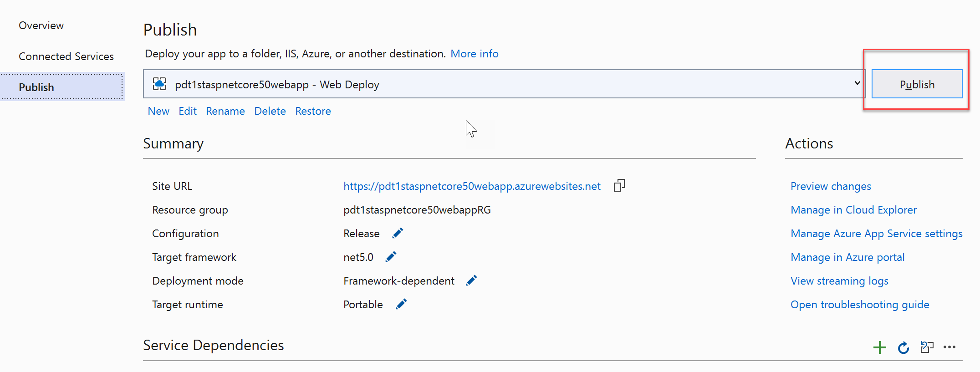Open View streaming logs
This screenshot has width=980, height=372.
coord(839,281)
